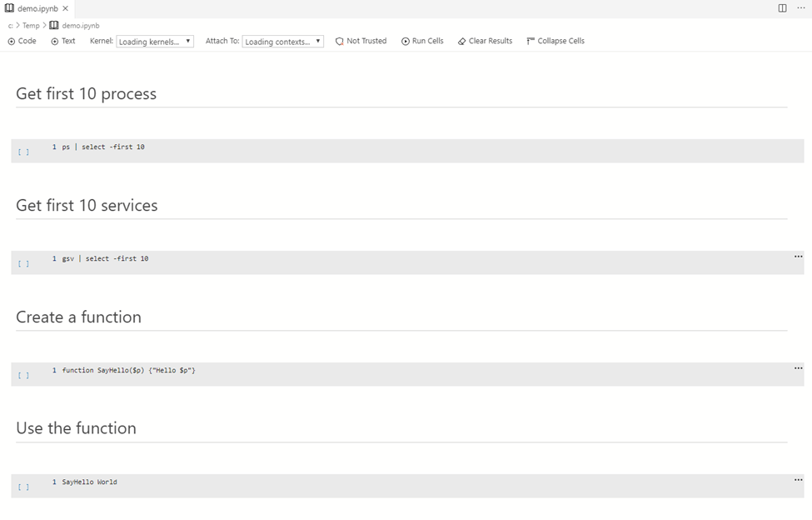812x520 pixels.
Task: Click into the function SayHello code line
Action: (128, 370)
